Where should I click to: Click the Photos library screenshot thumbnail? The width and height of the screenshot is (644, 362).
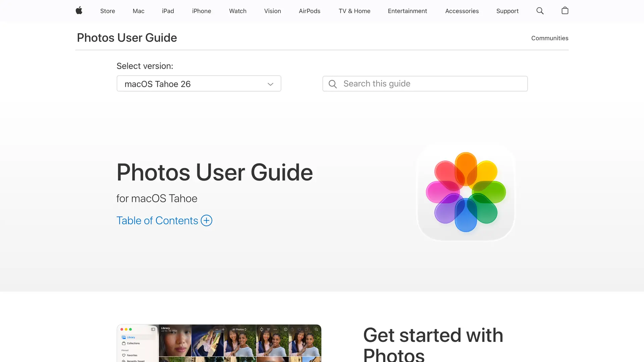(x=219, y=343)
